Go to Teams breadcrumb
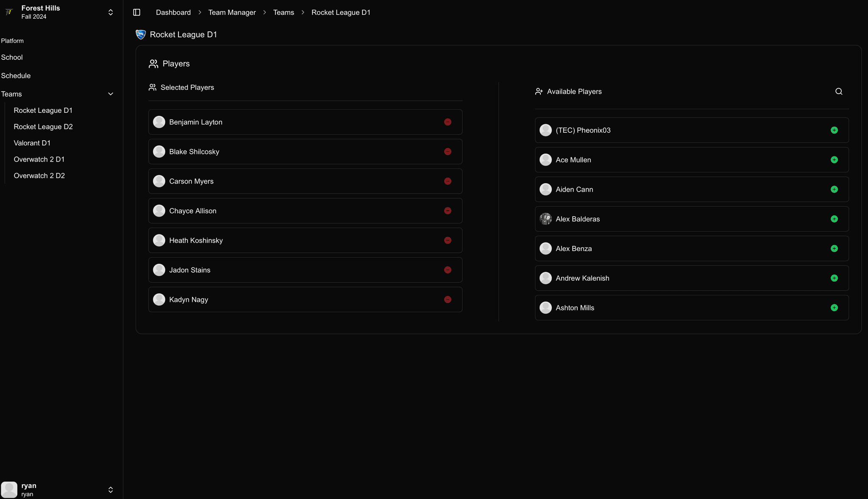Viewport: 868px width, 499px height. (284, 12)
